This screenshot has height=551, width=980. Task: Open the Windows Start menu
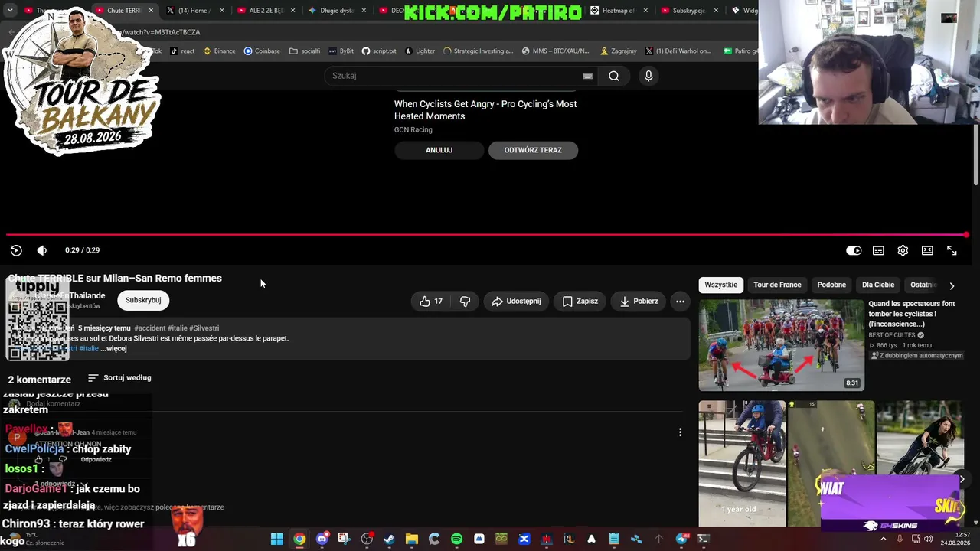pyautogui.click(x=277, y=539)
